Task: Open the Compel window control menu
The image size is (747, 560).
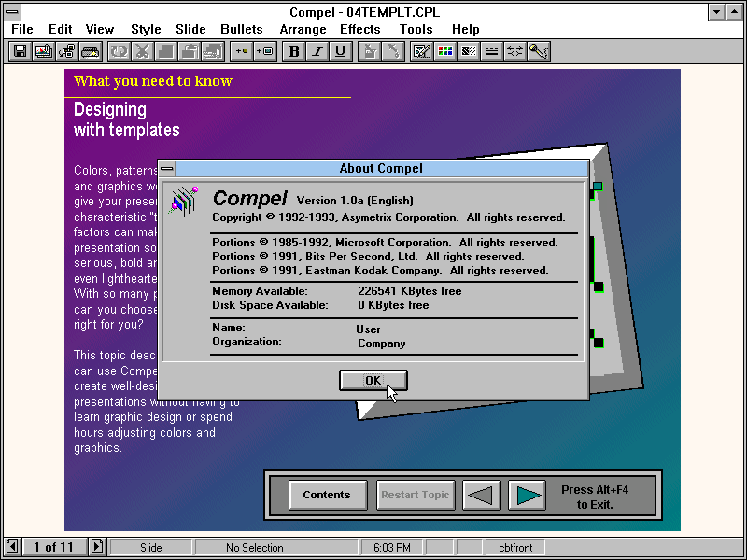Action: [x=12, y=11]
